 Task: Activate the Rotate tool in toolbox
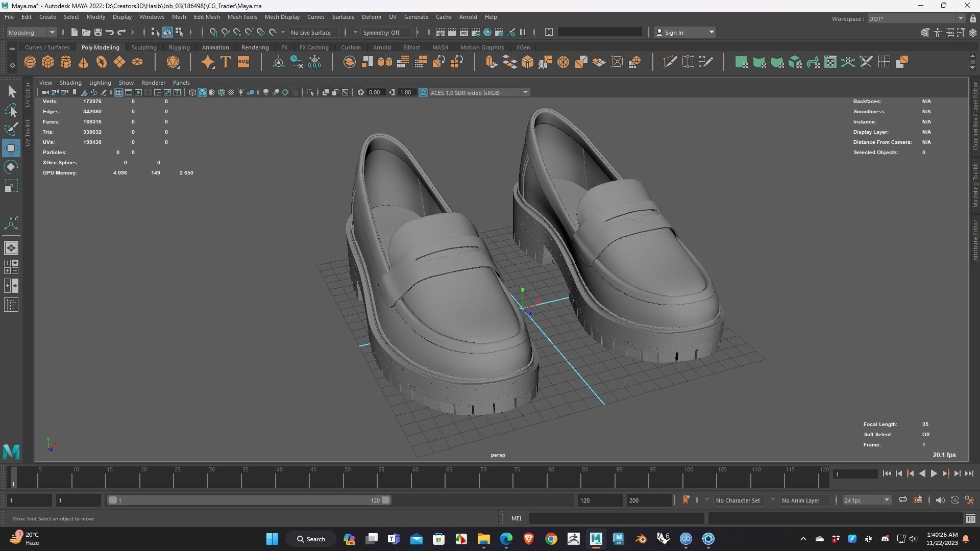pyautogui.click(x=11, y=167)
